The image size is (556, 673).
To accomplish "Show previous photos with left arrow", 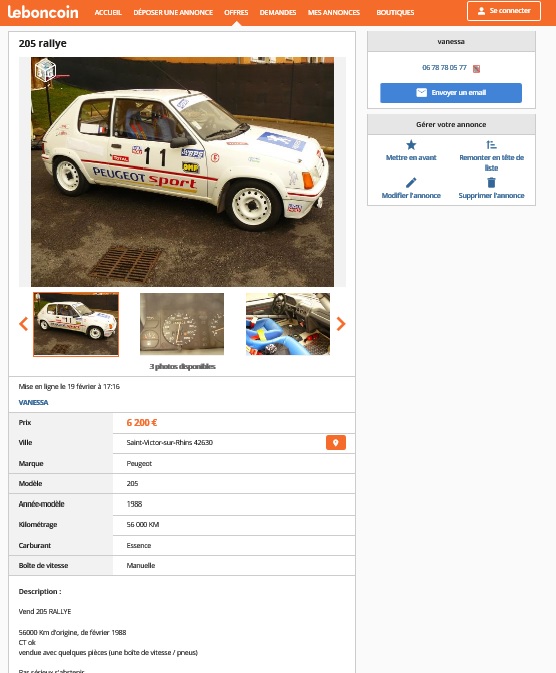I will pyautogui.click(x=24, y=324).
